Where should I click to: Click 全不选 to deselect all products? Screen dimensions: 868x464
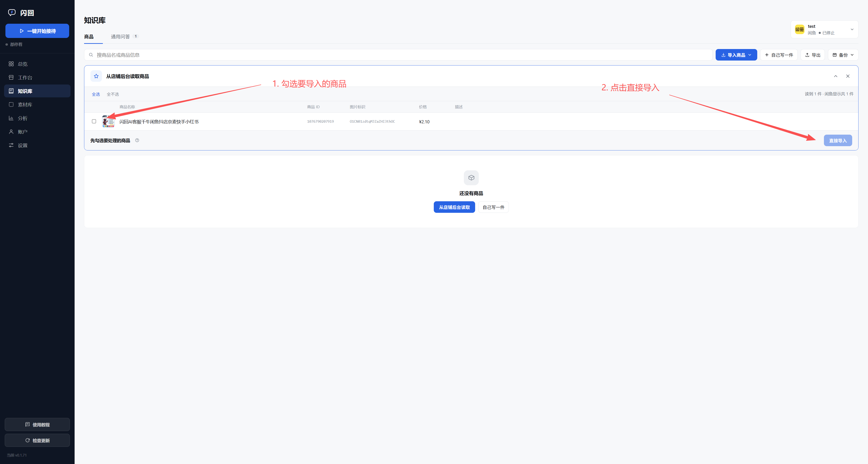coord(113,94)
